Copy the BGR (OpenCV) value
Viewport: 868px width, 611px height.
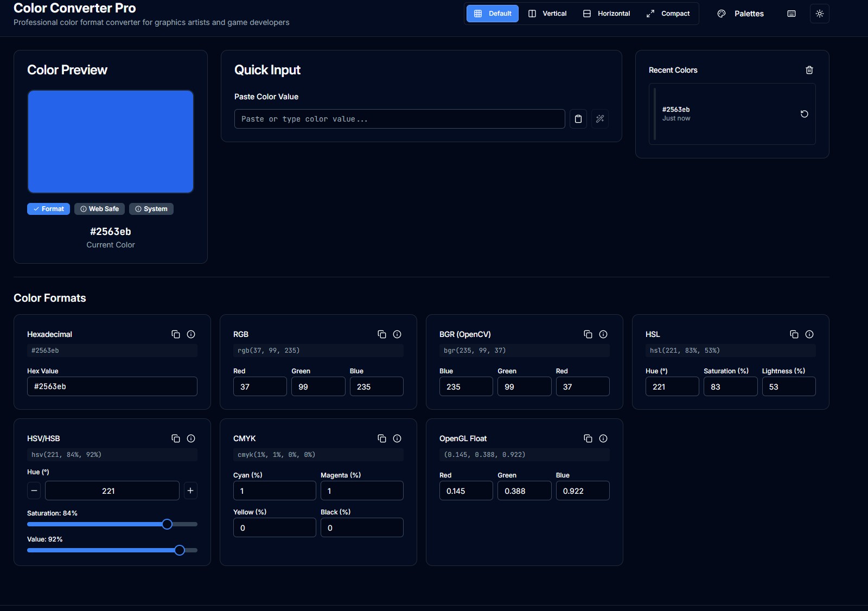[x=588, y=334]
